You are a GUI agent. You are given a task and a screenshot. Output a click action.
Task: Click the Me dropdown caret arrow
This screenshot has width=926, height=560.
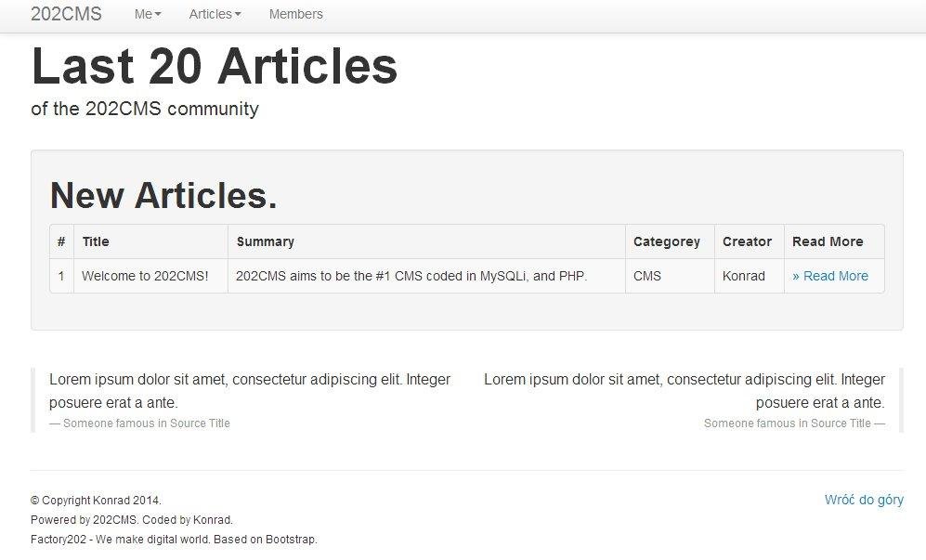click(159, 15)
